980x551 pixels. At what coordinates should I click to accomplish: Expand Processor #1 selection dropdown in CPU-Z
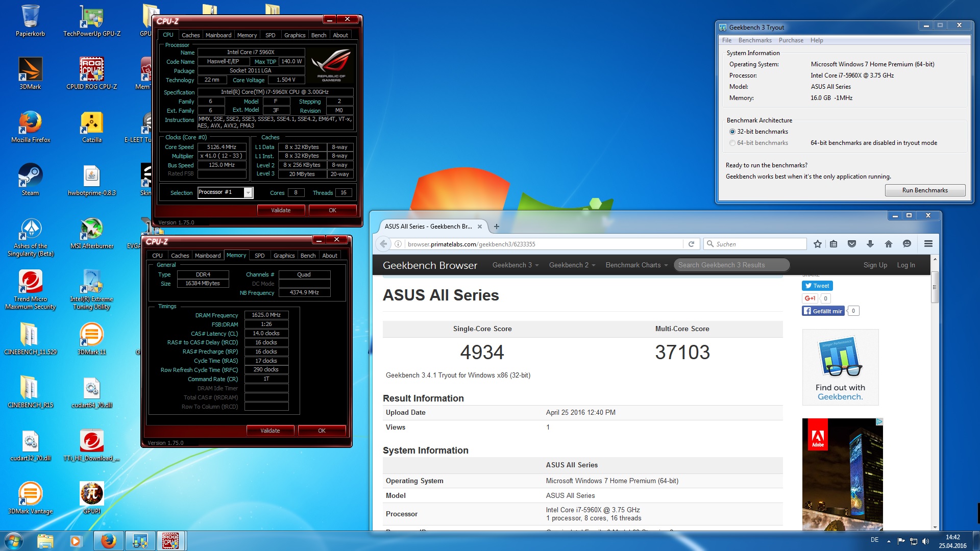point(248,192)
